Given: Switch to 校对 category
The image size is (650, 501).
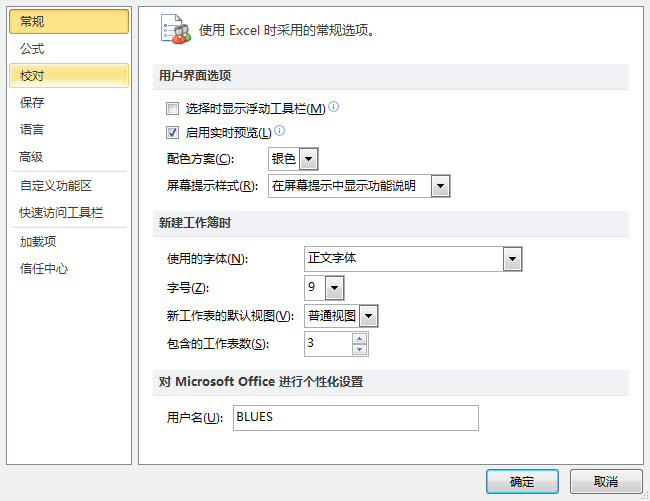Looking at the screenshot, I should pos(69,75).
